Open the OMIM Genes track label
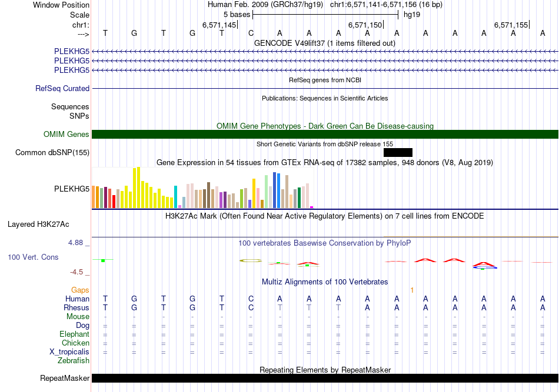 (x=66, y=134)
